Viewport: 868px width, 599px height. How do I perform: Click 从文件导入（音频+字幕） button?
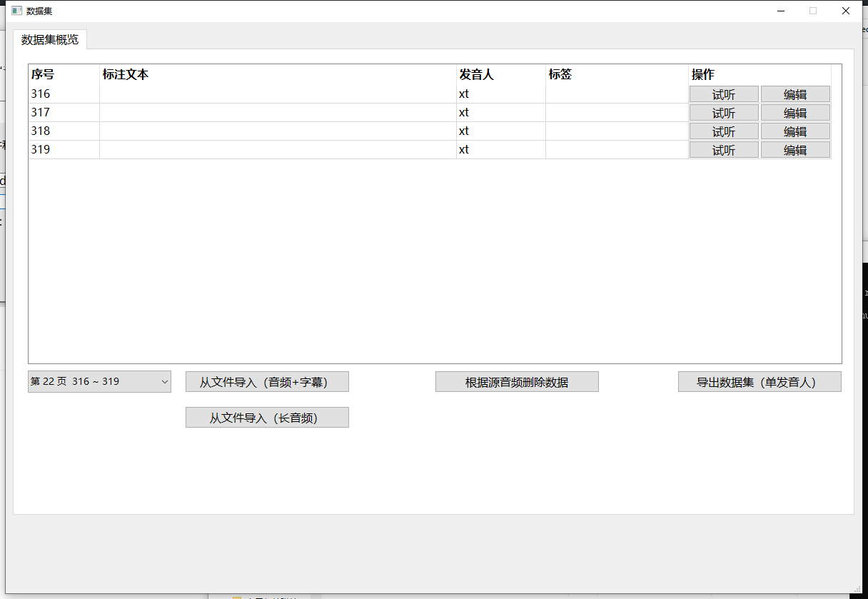click(x=267, y=382)
